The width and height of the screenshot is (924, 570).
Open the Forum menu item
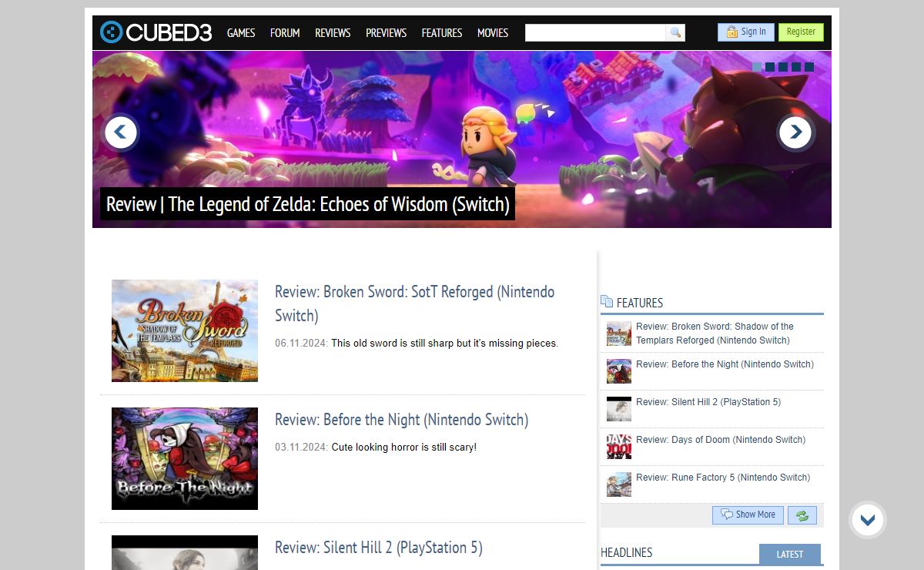(x=285, y=33)
